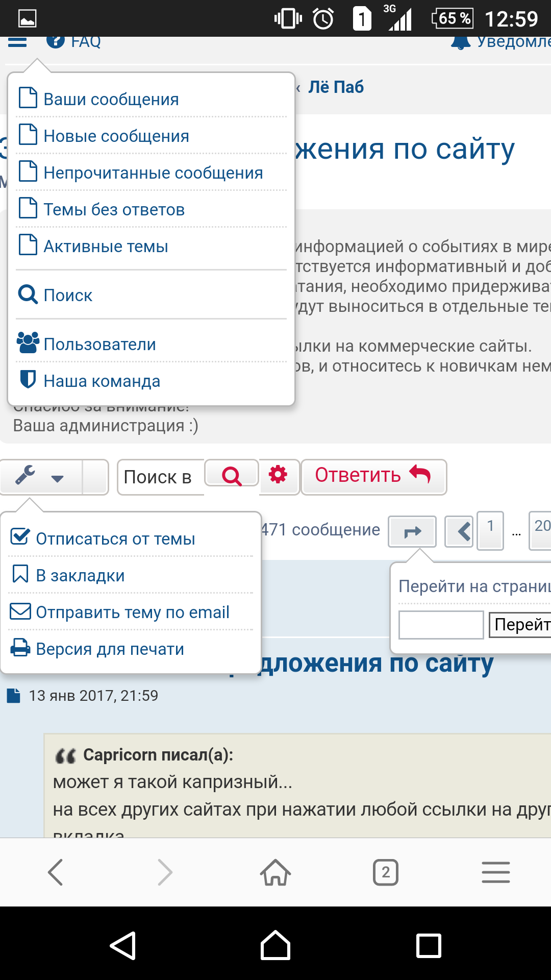Open advanced search gear icon
The width and height of the screenshot is (551, 980).
278,475
